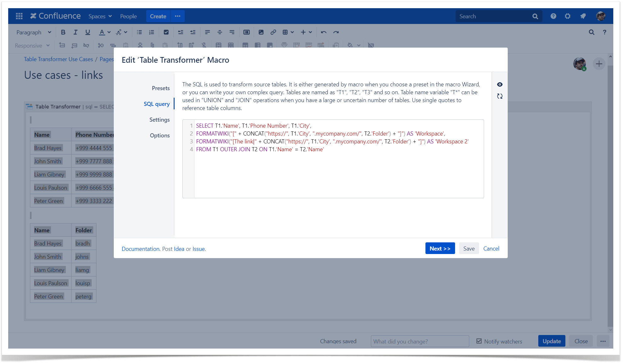The image size is (624, 364).
Task: Indent the selected text
Action: (x=193, y=32)
